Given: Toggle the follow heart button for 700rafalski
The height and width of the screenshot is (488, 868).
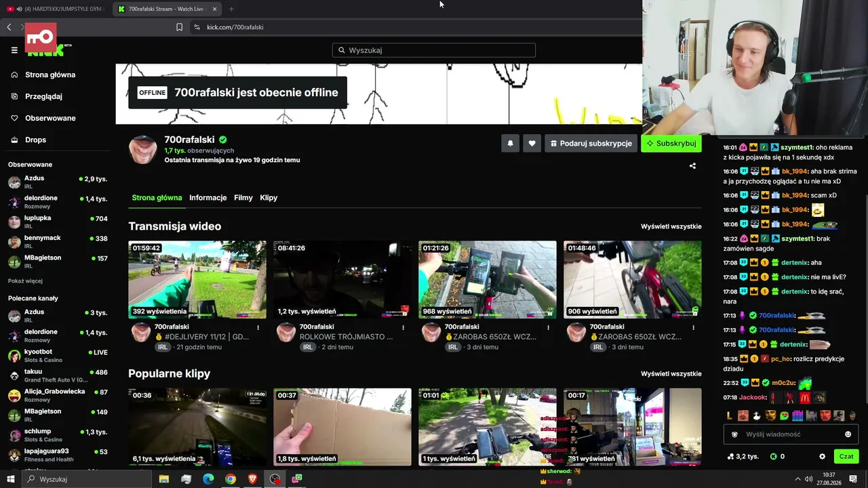Looking at the screenshot, I should coord(532,144).
